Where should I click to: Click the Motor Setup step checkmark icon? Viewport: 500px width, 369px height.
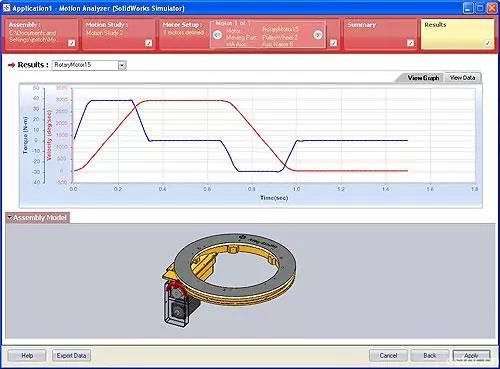tap(333, 43)
